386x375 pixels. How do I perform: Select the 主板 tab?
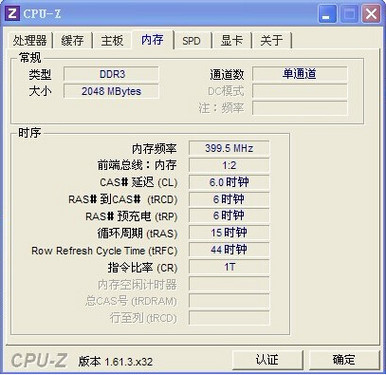click(x=112, y=41)
